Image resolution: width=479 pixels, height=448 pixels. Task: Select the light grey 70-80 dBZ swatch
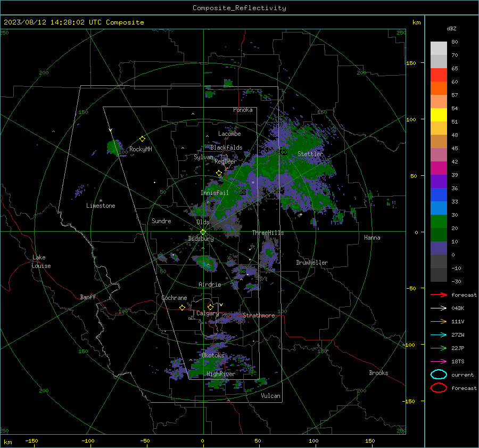click(x=439, y=48)
